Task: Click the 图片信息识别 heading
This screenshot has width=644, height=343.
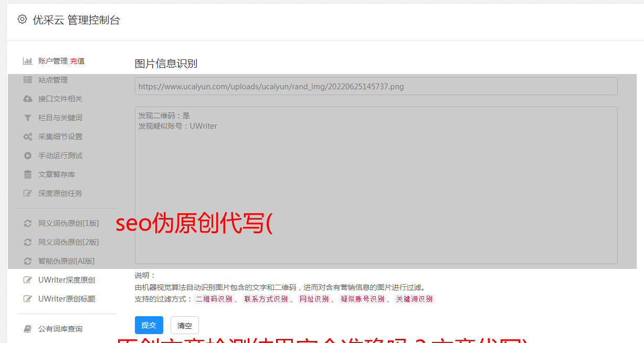Action: (x=166, y=64)
